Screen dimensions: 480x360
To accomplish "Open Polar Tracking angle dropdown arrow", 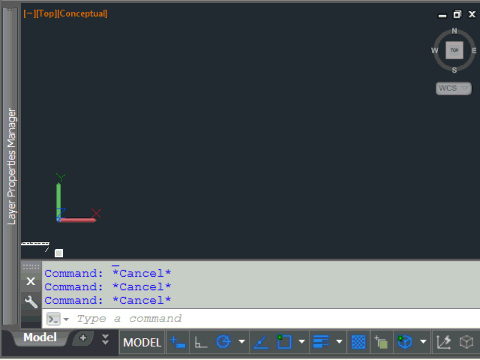I will (x=242, y=342).
